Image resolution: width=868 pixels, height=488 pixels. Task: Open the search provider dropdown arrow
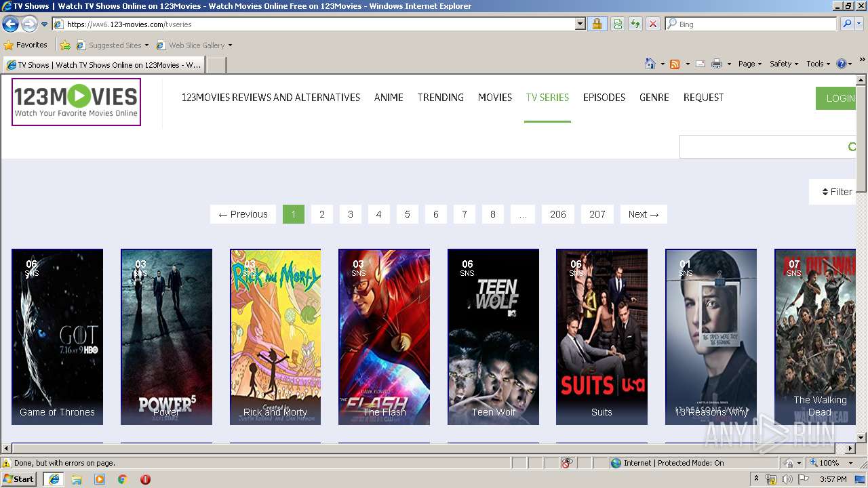860,24
